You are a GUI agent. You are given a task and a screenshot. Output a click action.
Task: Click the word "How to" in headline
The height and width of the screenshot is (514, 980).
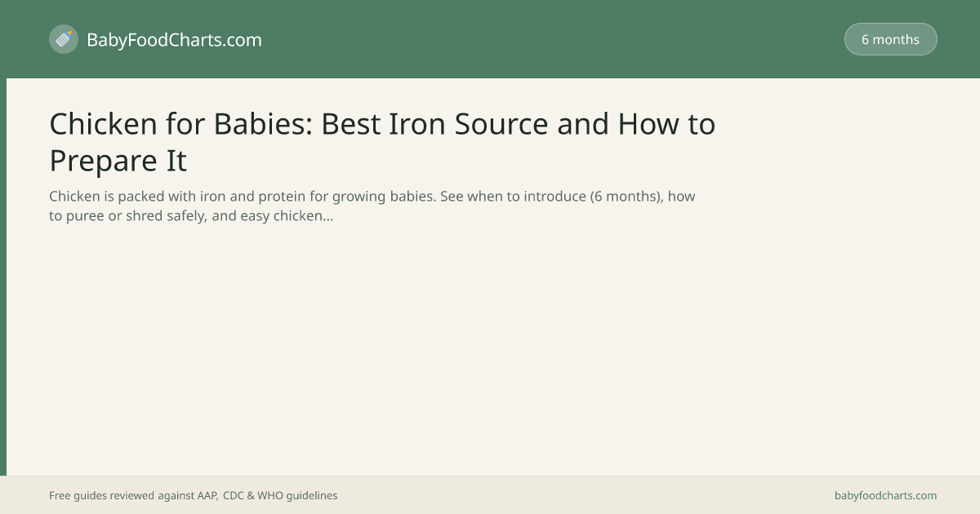click(x=666, y=124)
